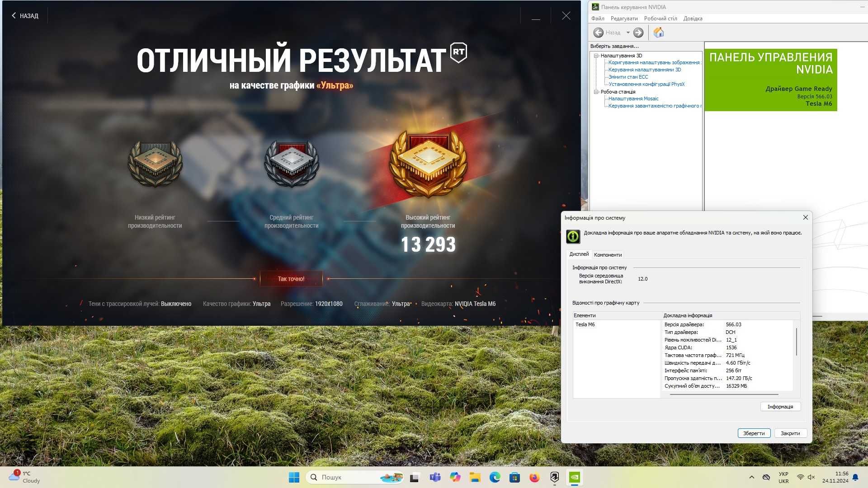Open the weather widget showing 1°C Cloudy
The height and width of the screenshot is (488, 868).
(25, 477)
